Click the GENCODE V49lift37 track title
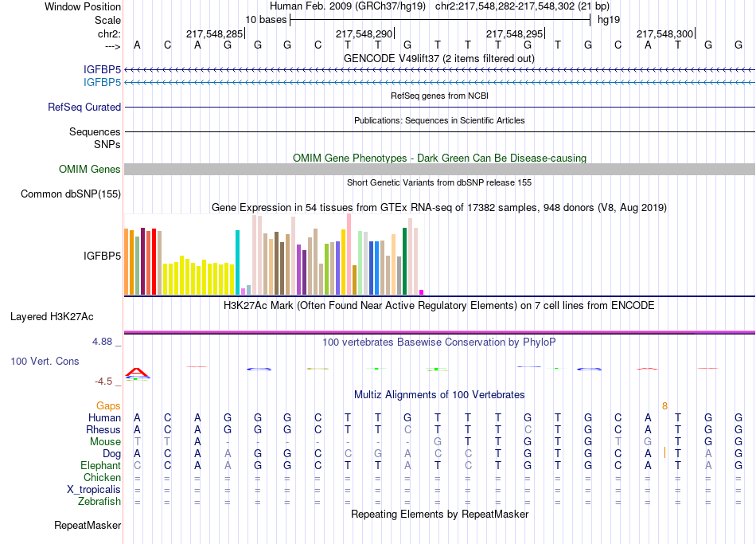756x544 pixels. tap(439, 58)
